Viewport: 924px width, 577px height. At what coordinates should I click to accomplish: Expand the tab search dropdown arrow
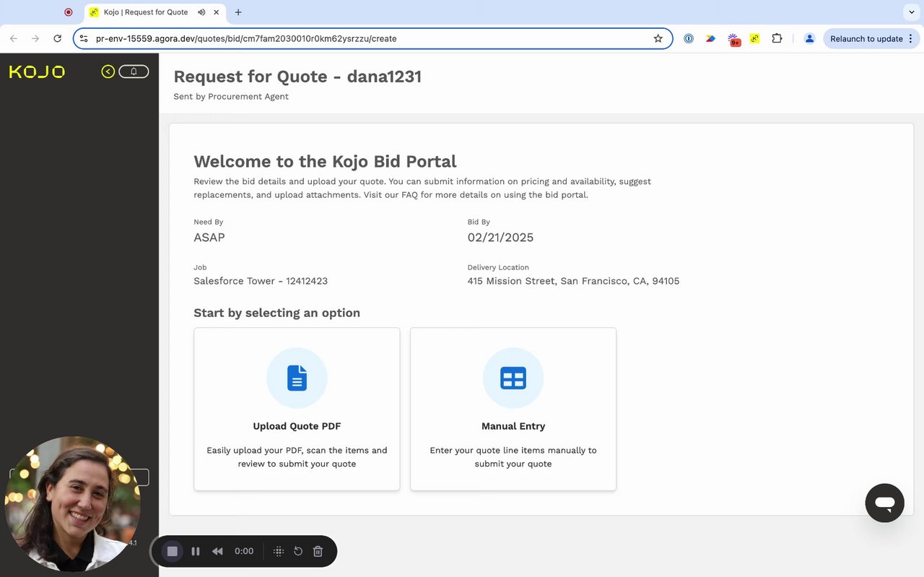[x=912, y=12]
